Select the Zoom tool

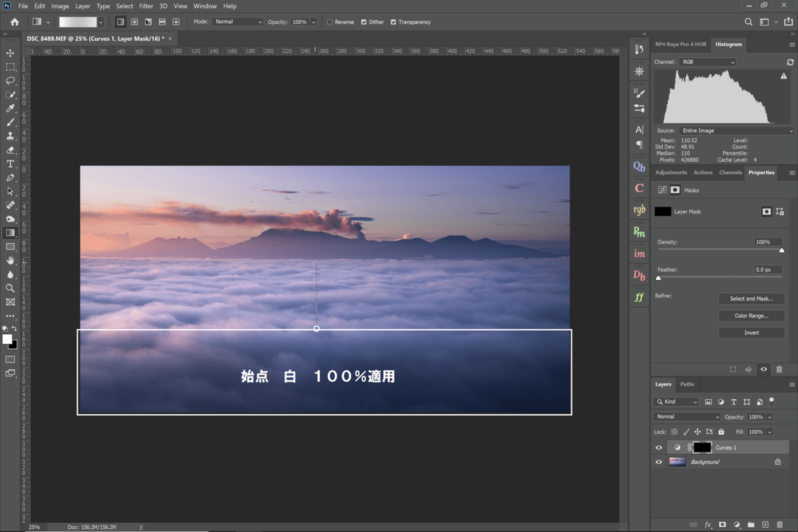[10, 288]
